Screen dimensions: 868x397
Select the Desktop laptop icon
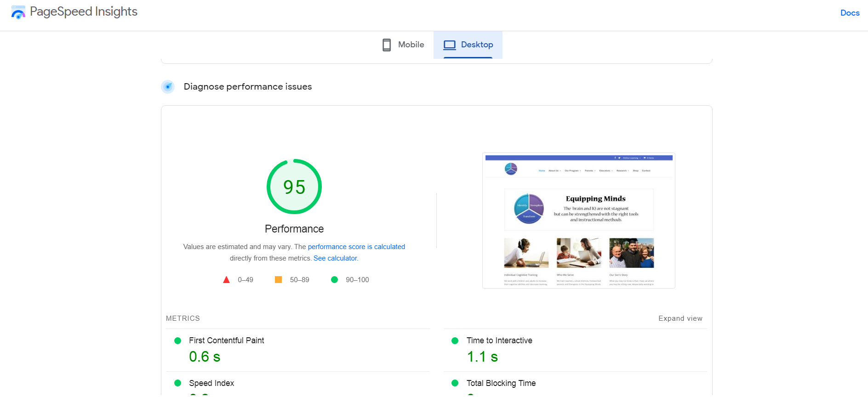point(449,45)
